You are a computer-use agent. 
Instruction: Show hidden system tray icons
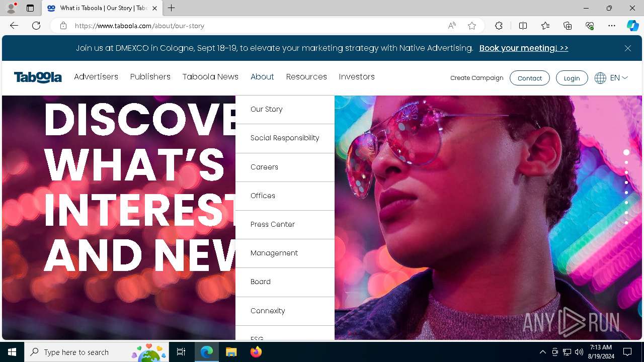tap(542, 352)
